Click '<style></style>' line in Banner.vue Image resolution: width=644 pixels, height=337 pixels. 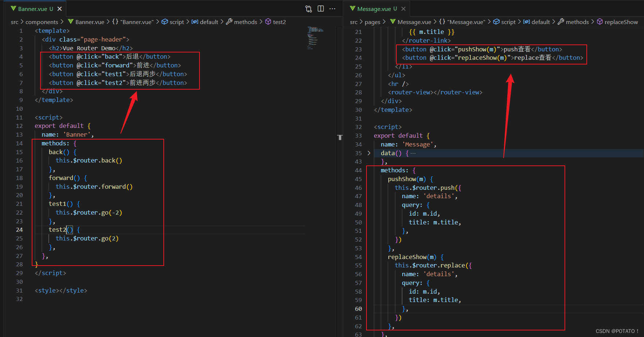pyautogui.click(x=61, y=290)
